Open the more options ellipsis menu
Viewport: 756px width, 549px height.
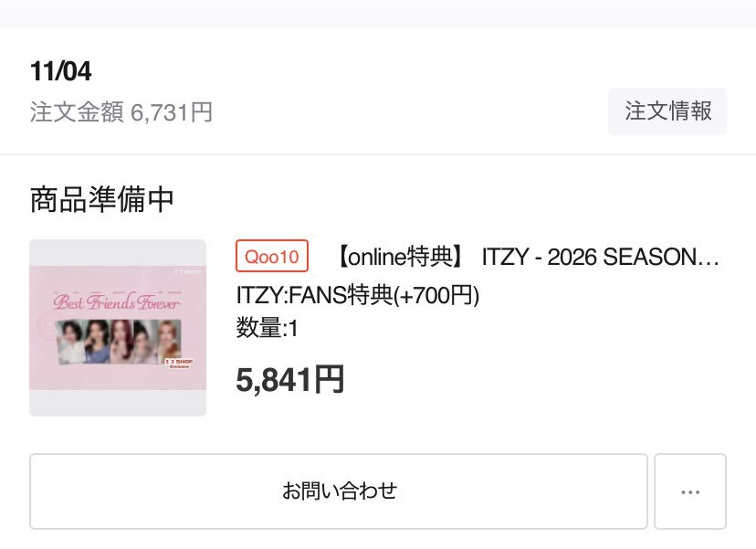coord(690,491)
